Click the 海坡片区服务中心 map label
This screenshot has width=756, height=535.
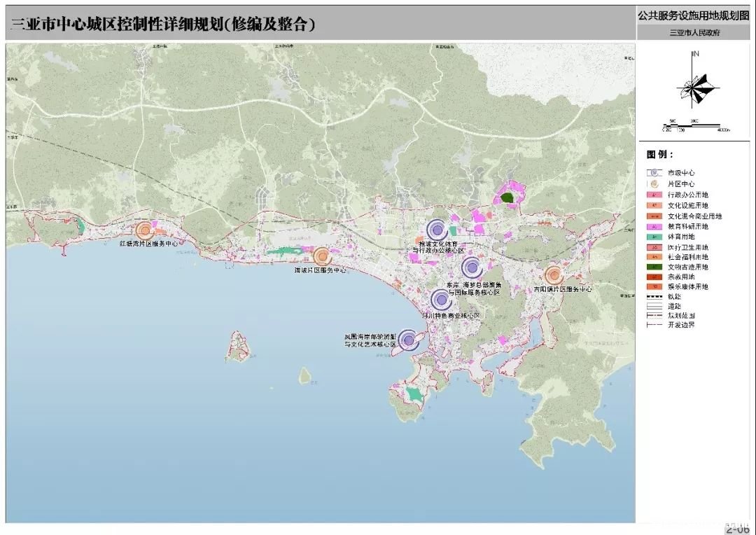pos(320,270)
